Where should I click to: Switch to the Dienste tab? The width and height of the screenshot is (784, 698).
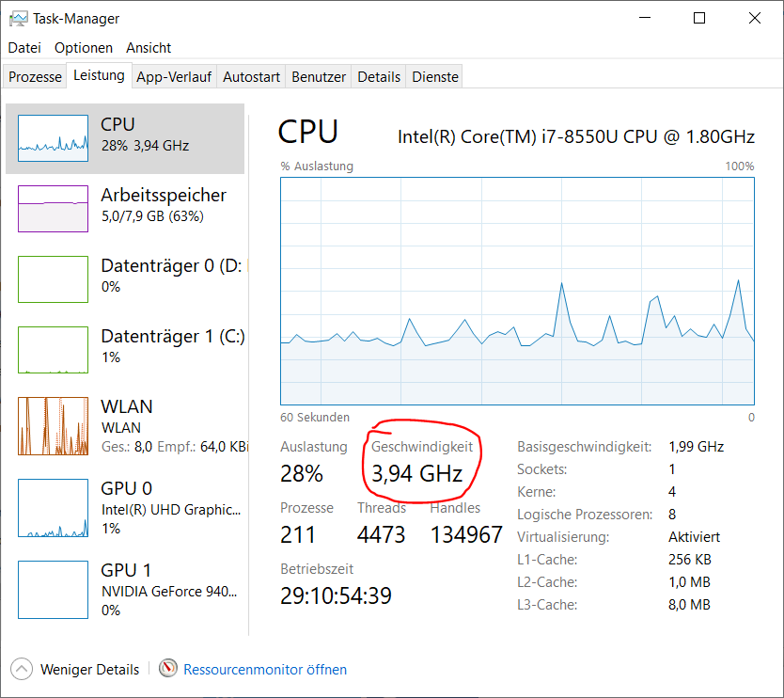pyautogui.click(x=434, y=76)
